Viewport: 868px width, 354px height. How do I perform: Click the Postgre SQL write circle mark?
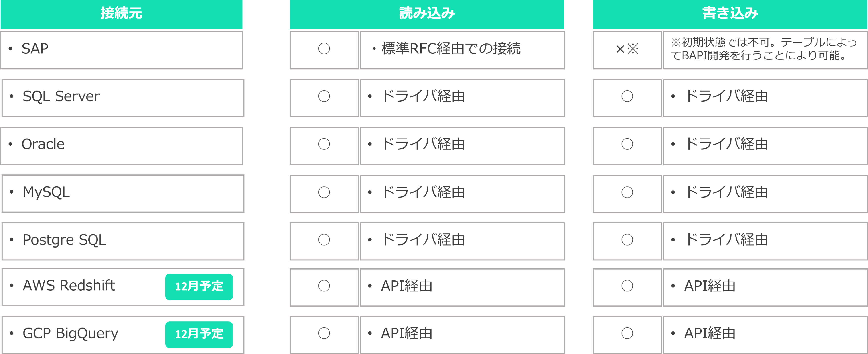coord(627,240)
